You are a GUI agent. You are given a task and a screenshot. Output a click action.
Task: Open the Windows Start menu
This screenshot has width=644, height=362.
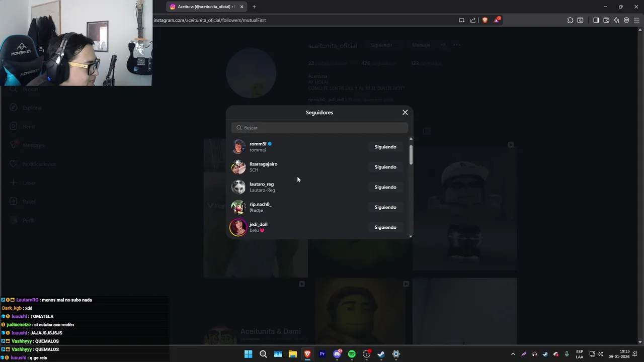[248, 354]
